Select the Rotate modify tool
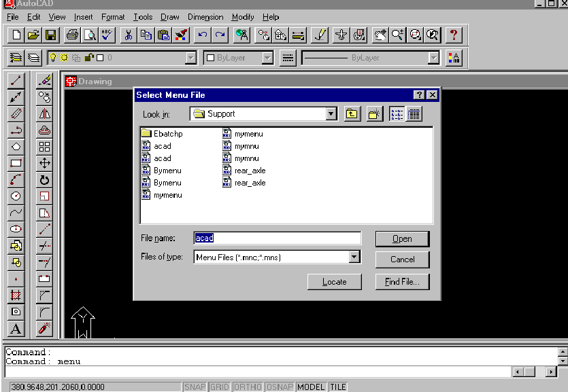This screenshot has height=392, width=568. tap(45, 180)
